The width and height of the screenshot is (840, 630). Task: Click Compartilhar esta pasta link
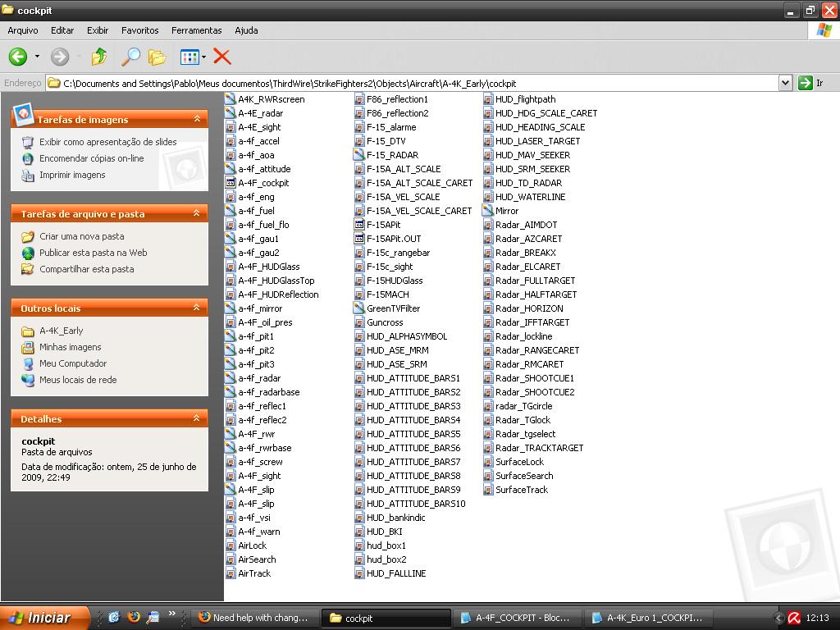pyautogui.click(x=87, y=269)
